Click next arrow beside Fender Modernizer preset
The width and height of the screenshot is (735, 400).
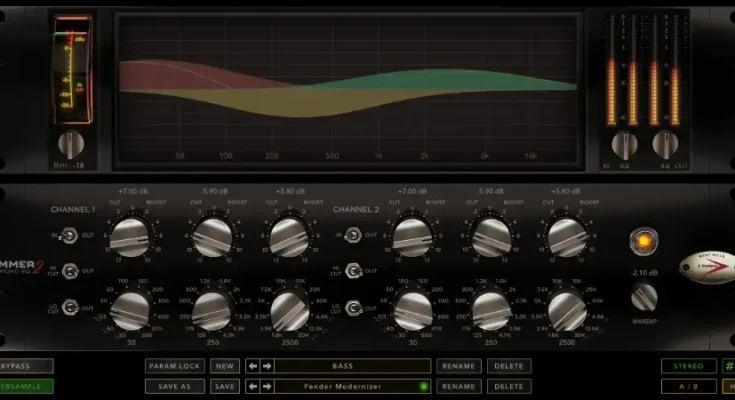265,386
